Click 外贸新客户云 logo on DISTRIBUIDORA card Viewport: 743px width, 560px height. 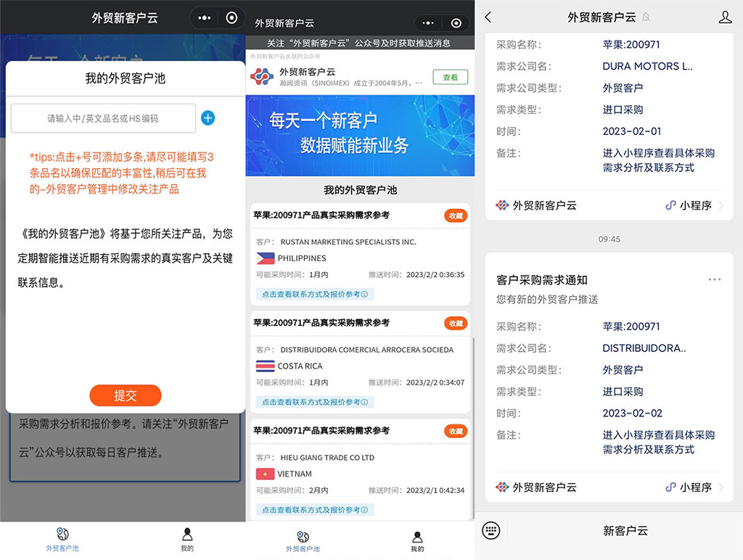click(502, 487)
